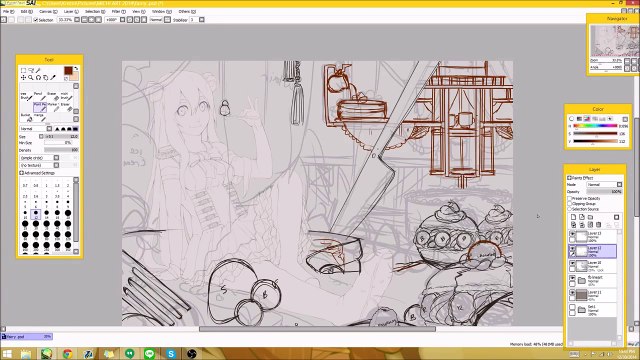Hide Layer 13 using its eye icon
Viewport: 640px width, 360px height.
pos(572,234)
